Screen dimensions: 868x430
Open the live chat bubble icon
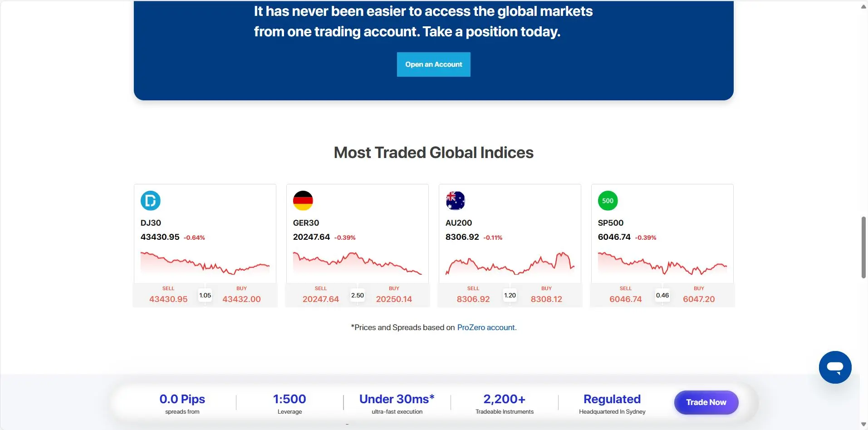coord(835,367)
